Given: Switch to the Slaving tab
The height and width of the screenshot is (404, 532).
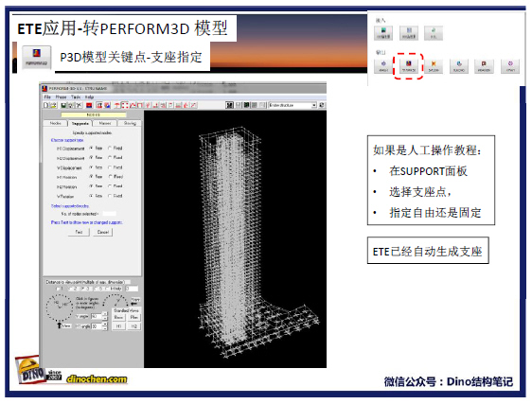Looking at the screenshot, I should [x=130, y=124].
